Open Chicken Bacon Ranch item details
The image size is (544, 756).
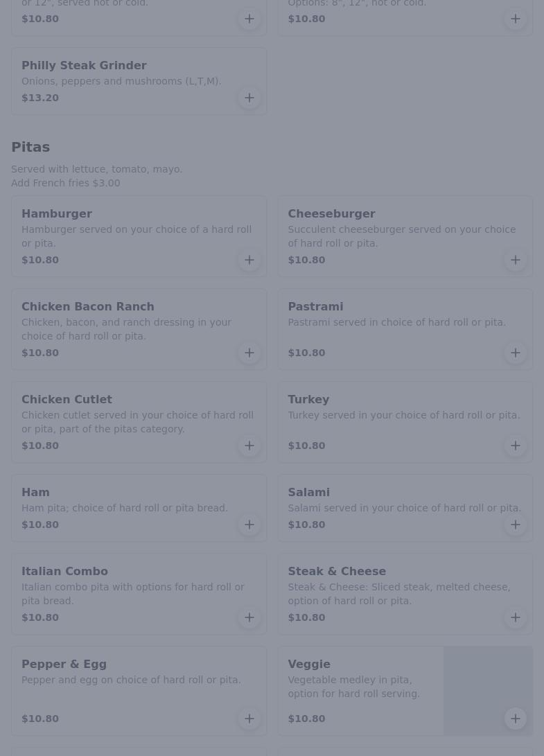pyautogui.click(x=88, y=306)
